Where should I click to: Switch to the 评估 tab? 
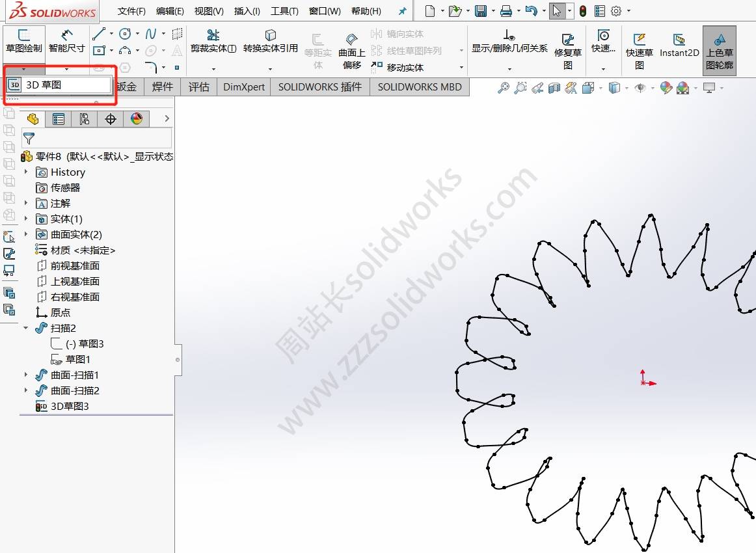(198, 87)
